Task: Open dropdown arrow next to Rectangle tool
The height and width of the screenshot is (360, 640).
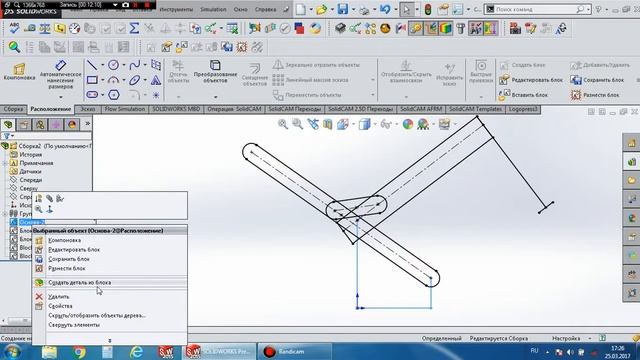Action: (102, 80)
